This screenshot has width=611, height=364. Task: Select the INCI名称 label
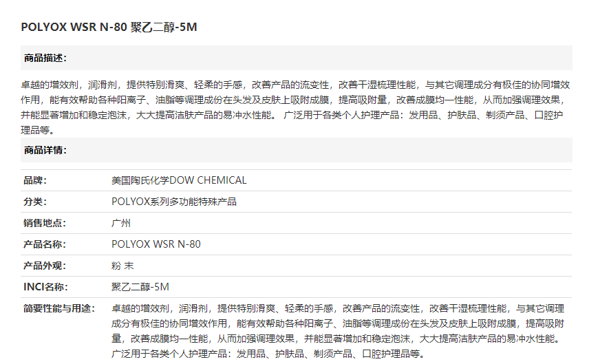[x=45, y=287]
